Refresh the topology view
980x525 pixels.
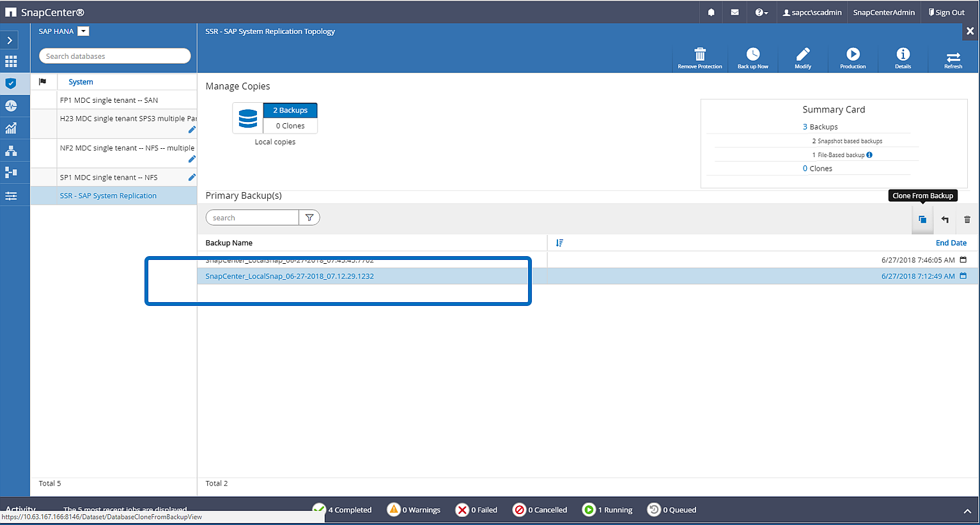[953, 57]
